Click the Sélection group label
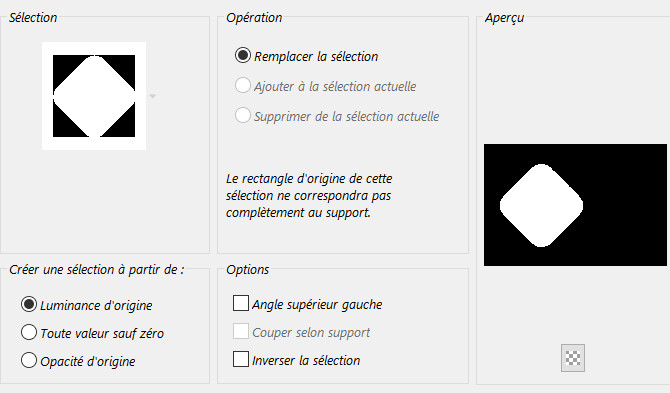The image size is (670, 393). point(33,18)
